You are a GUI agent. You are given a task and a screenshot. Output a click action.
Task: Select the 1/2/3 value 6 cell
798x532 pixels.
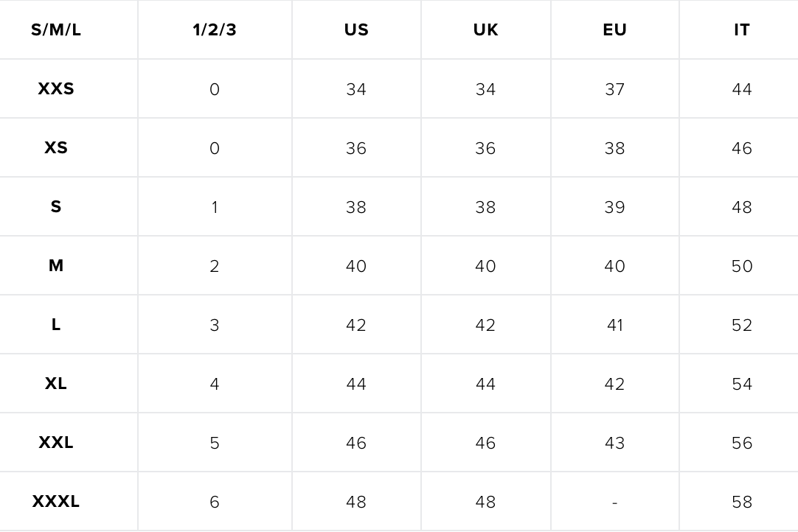click(215, 502)
